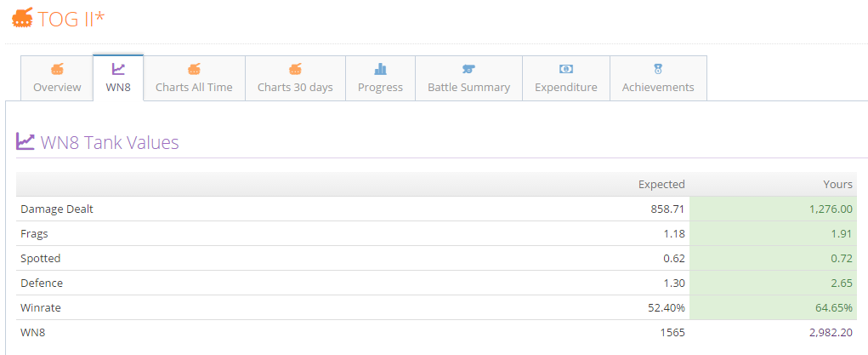Click the chart icon on WN8 tab
868x355 pixels.
pyautogui.click(x=118, y=69)
